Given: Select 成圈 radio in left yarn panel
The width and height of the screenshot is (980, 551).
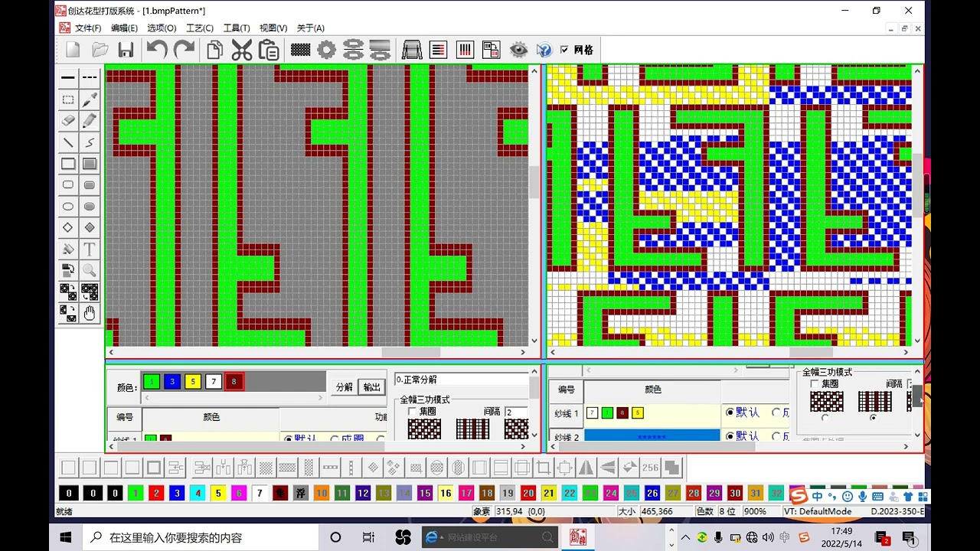Looking at the screenshot, I should pyautogui.click(x=335, y=439).
